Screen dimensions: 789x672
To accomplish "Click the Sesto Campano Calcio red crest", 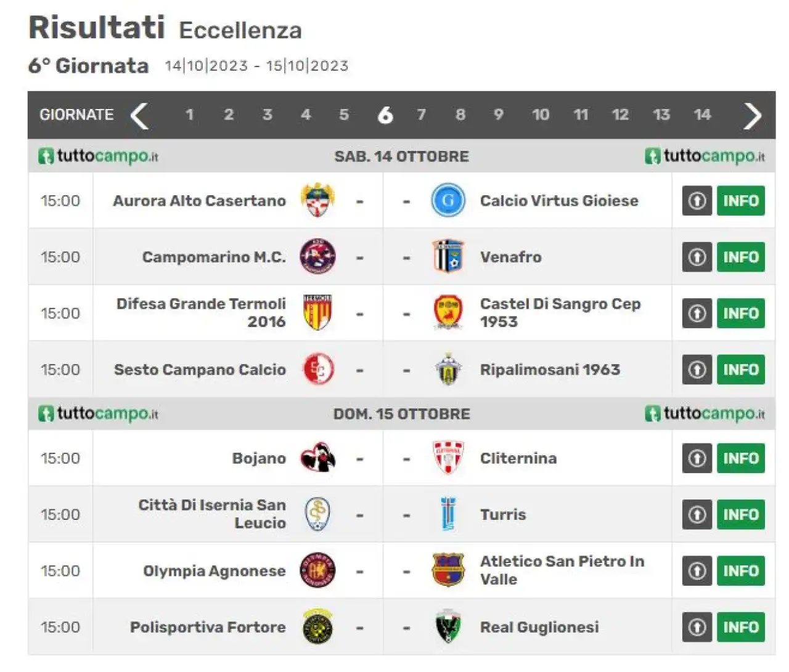I will click(x=318, y=370).
